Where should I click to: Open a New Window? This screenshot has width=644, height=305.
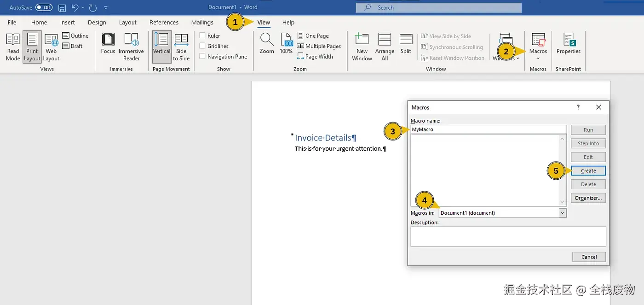[362, 47]
